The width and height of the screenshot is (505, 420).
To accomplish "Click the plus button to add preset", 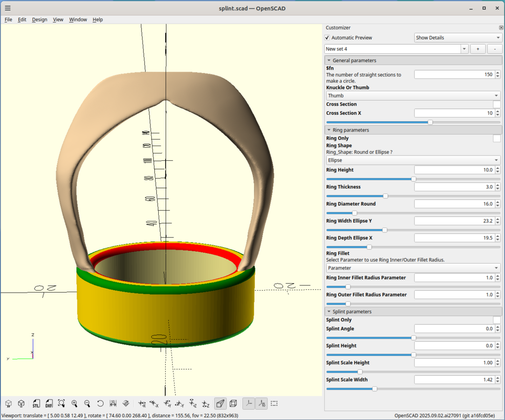I will pyautogui.click(x=477, y=49).
